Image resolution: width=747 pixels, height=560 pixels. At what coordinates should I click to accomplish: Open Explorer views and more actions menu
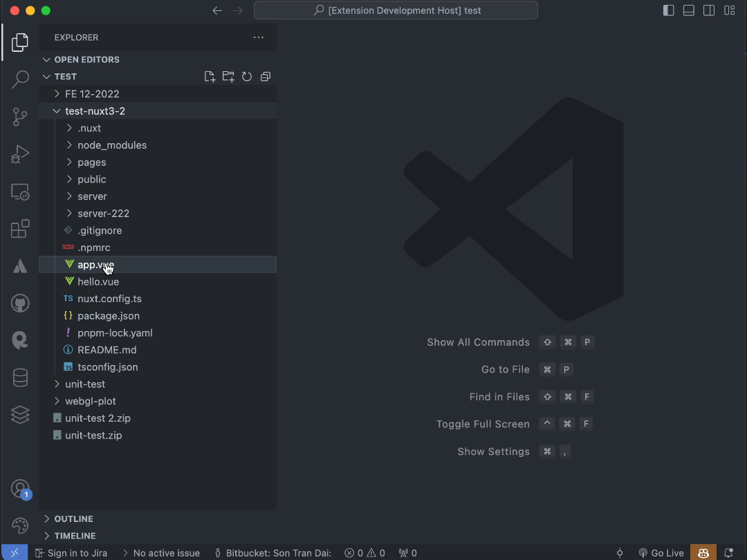tap(258, 37)
